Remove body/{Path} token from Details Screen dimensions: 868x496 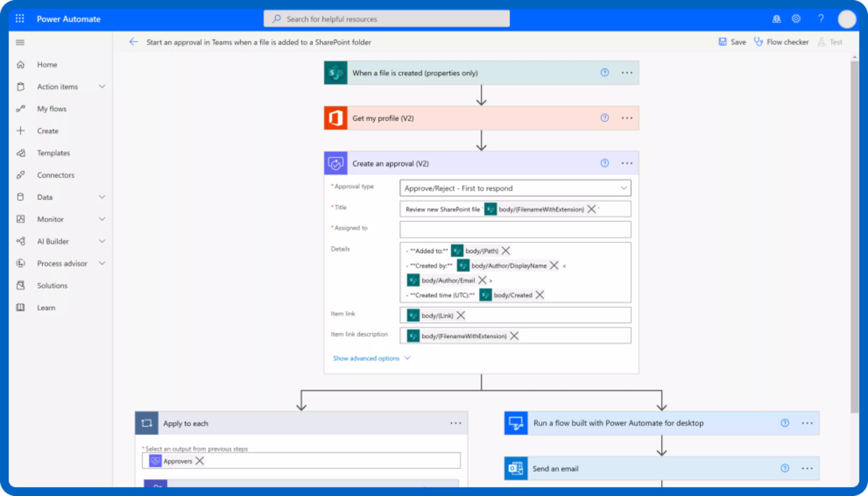click(506, 251)
